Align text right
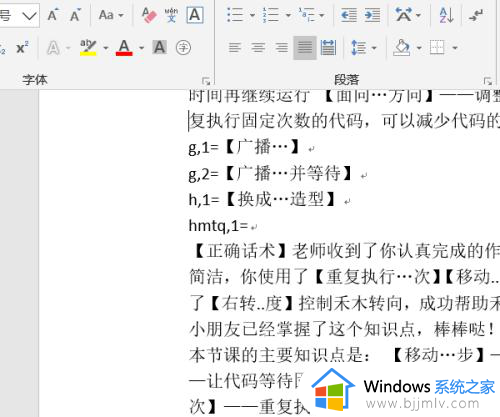Image resolution: width=500 pixels, height=417 pixels. coord(282,48)
